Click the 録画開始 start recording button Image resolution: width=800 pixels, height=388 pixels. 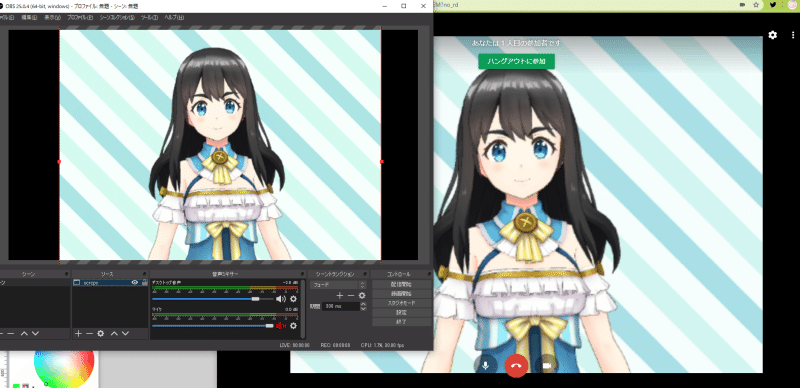click(x=402, y=294)
